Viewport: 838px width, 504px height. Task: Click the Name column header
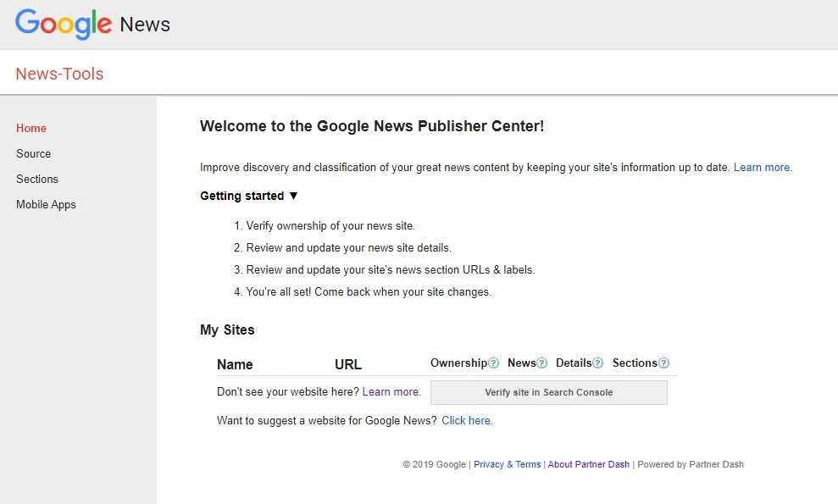(x=235, y=365)
